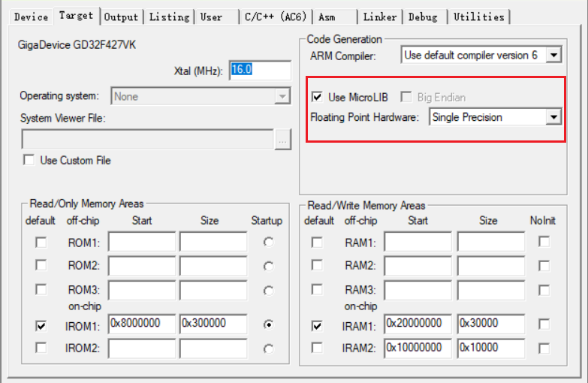Go to the C/C++ (AC6) tab
588x383 pixels.
coord(275,17)
